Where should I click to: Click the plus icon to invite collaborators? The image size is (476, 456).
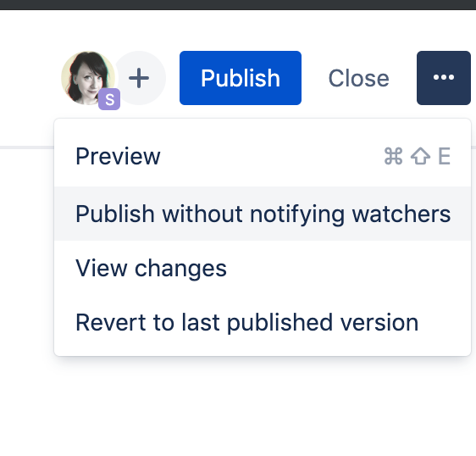pyautogui.click(x=139, y=78)
